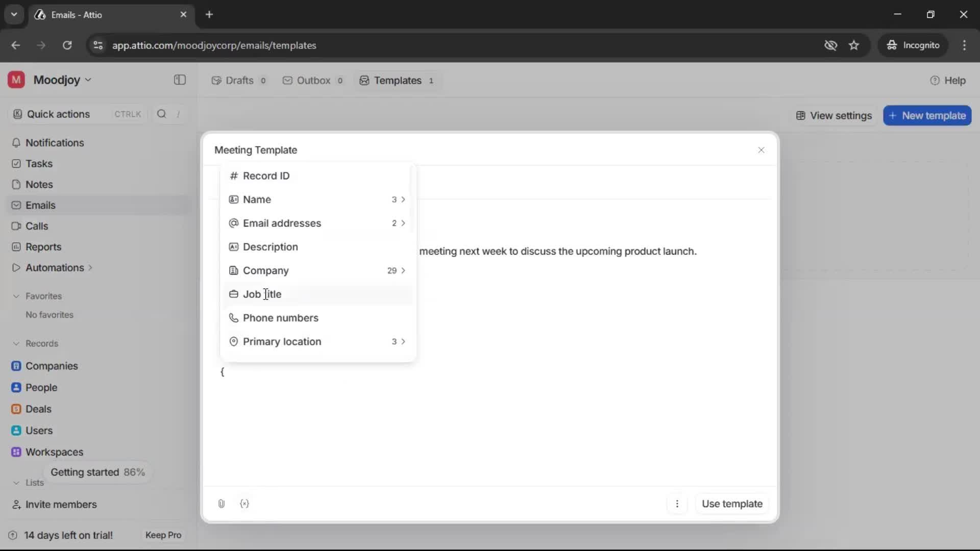Switch to the Templates tab
This screenshot has height=551, width=980.
pyautogui.click(x=397, y=80)
